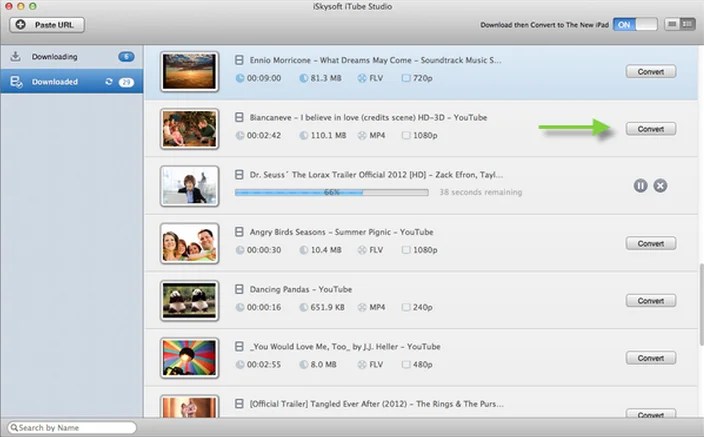
Task: Convert the Angry Birds Seasons video
Action: [x=651, y=244]
